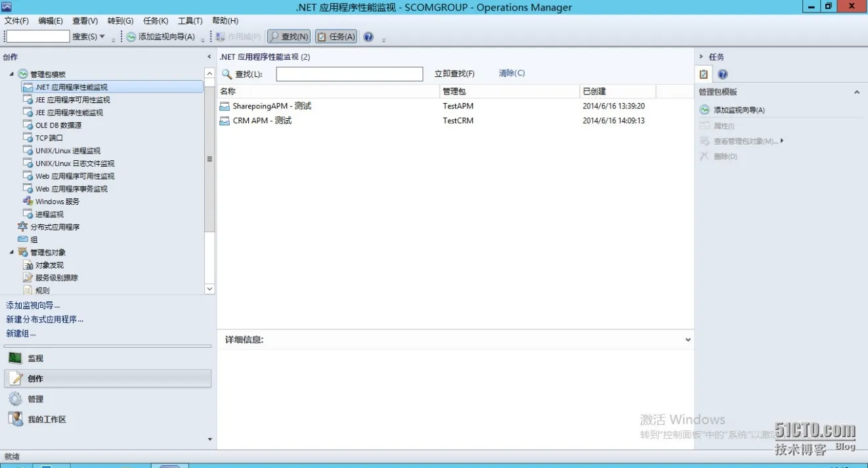This screenshot has height=468, width=868.
Task: Click 添加监视向导(A) toolbar button
Action: [x=161, y=37]
